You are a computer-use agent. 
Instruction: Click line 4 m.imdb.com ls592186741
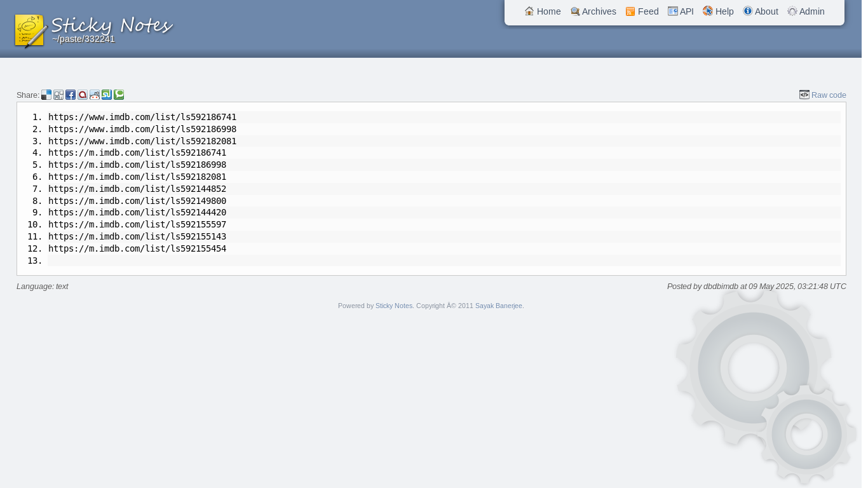click(137, 152)
